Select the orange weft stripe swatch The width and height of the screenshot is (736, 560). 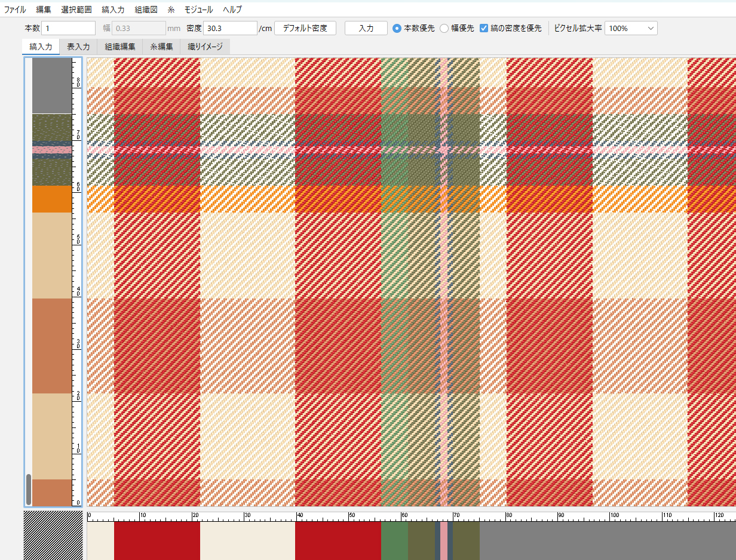click(52, 199)
